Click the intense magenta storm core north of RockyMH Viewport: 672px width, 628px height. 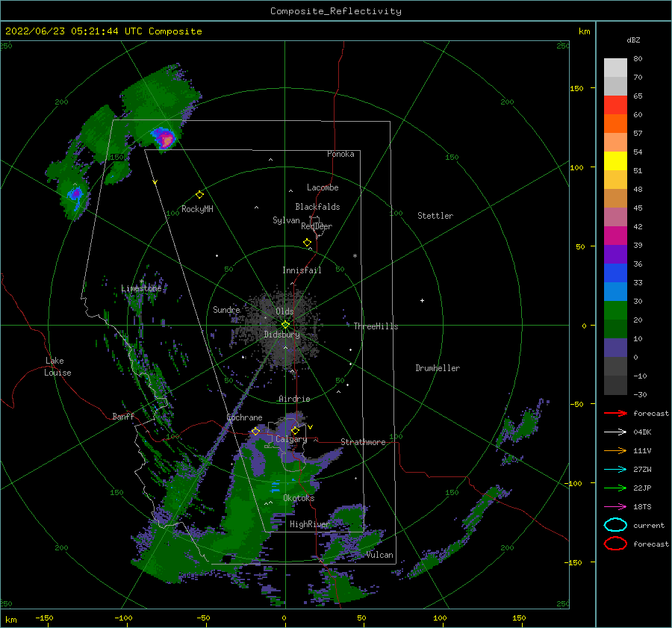pyautogui.click(x=167, y=140)
